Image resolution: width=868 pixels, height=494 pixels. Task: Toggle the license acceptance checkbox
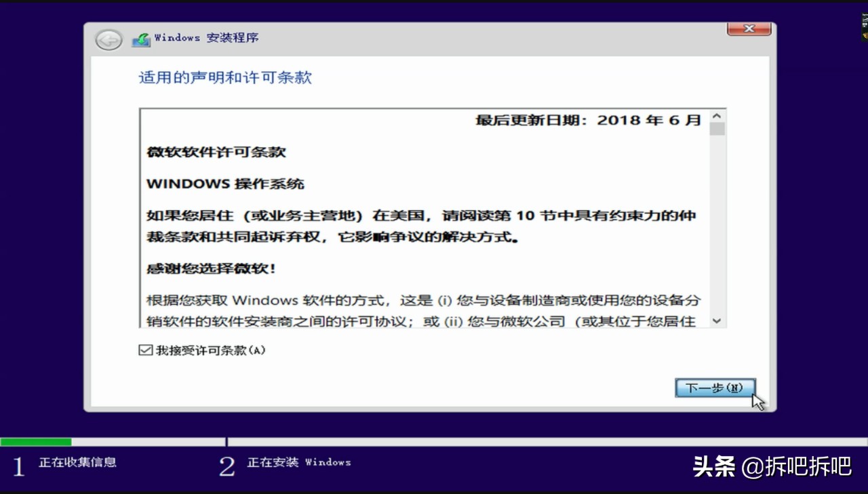coord(146,350)
